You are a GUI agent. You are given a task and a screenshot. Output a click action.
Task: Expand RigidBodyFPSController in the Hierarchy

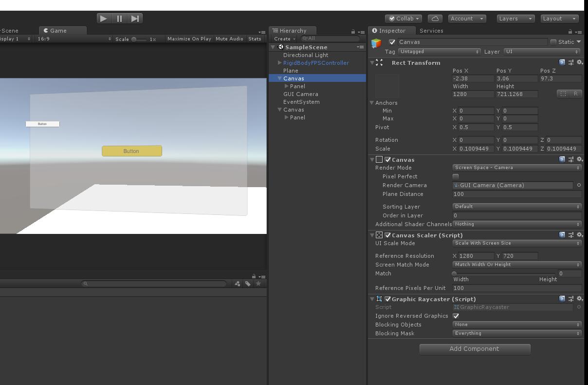280,63
